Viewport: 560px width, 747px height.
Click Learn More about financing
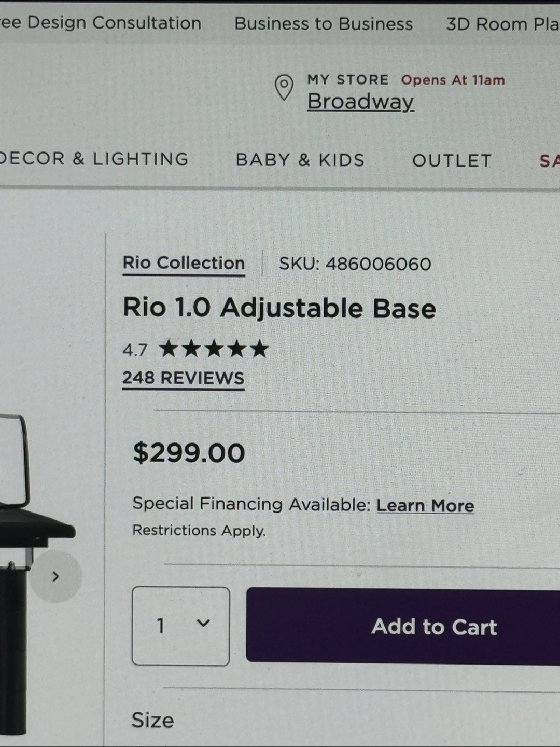pos(425,505)
